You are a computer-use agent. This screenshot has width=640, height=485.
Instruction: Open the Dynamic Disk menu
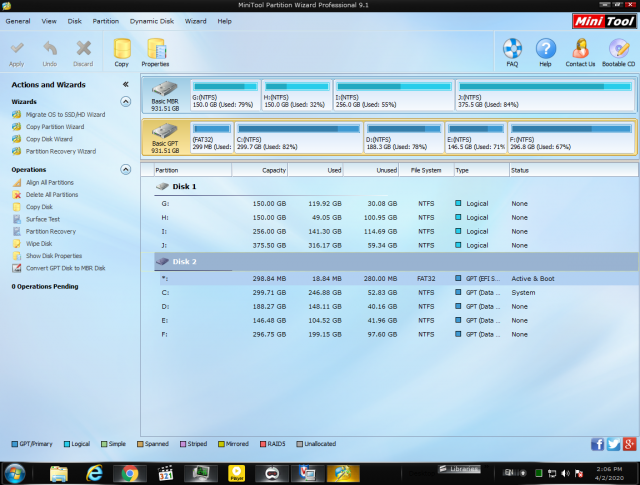150,20
